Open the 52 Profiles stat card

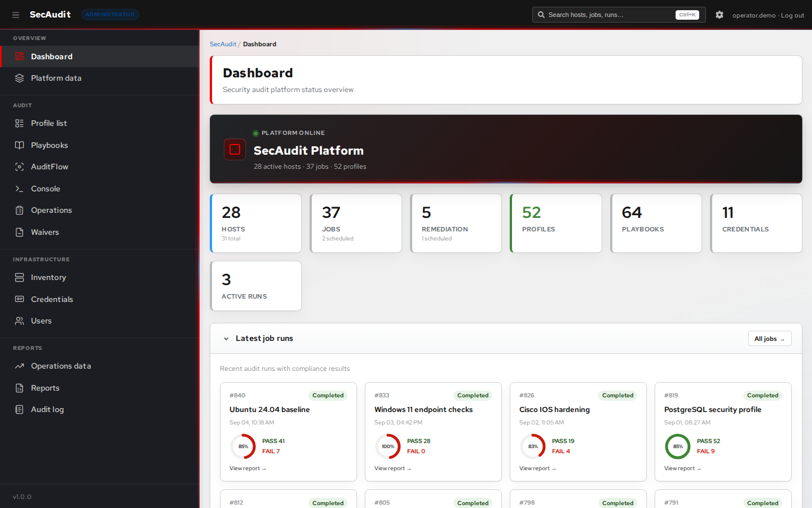point(556,224)
